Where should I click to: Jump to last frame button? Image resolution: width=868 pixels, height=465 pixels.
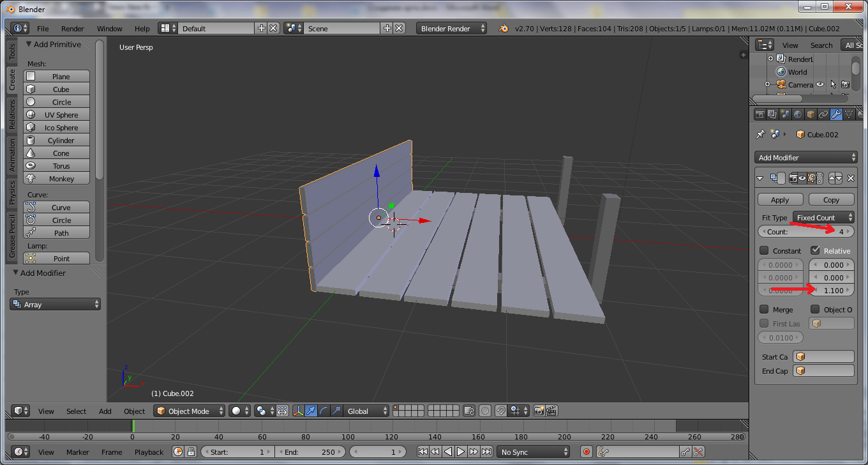(x=486, y=452)
